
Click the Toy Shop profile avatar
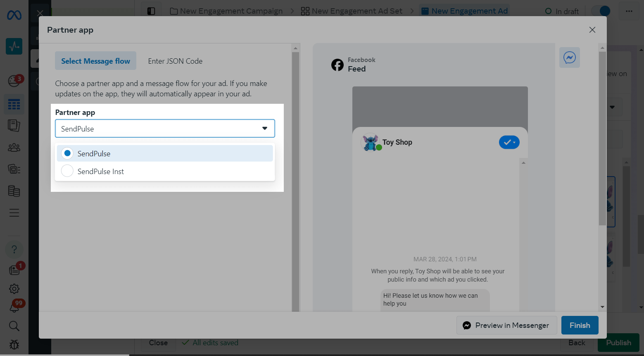point(371,142)
